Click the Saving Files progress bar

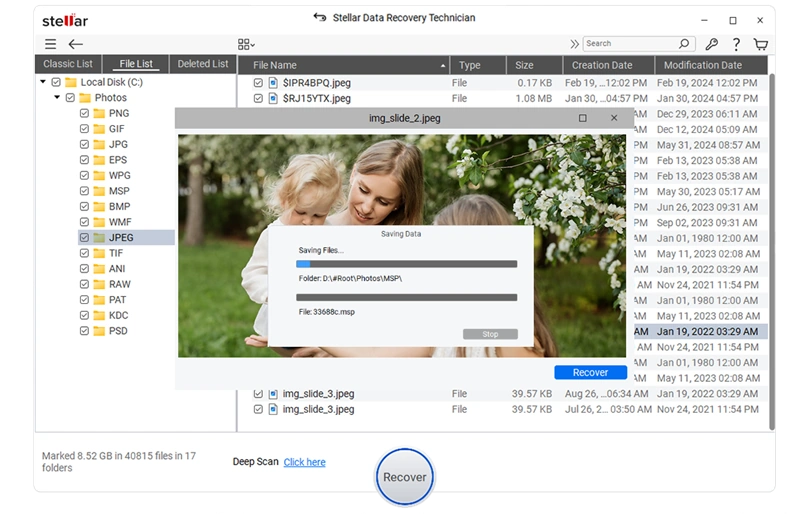(407, 264)
